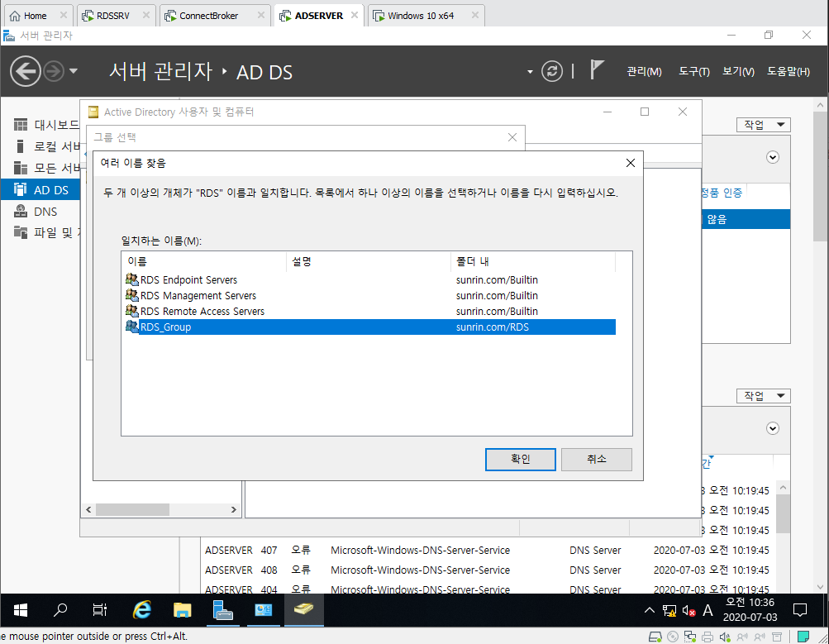Viewport: 829px width, 644px height.
Task: Select 모든 서버 in the sidebar
Action: 40,168
